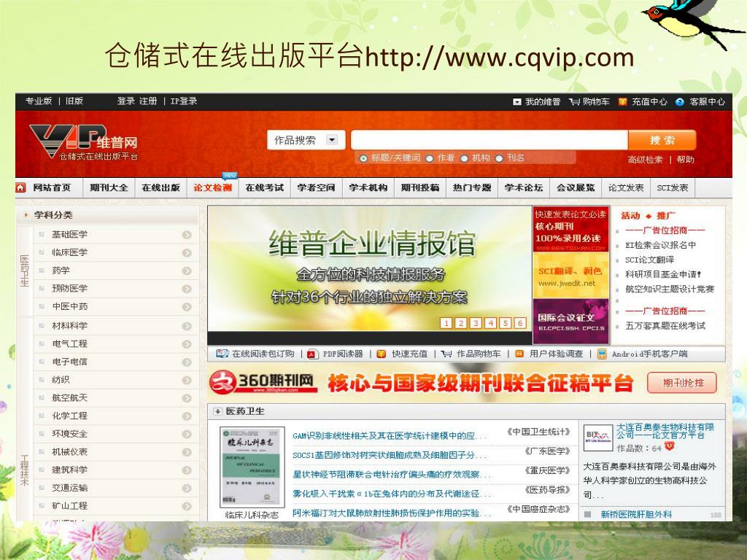This screenshot has height=560, width=747.
Task: Switch banner to slide 6
Action: 520,323
